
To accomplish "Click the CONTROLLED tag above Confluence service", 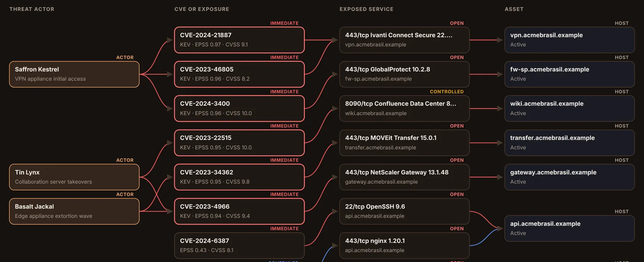I will pos(446,92).
